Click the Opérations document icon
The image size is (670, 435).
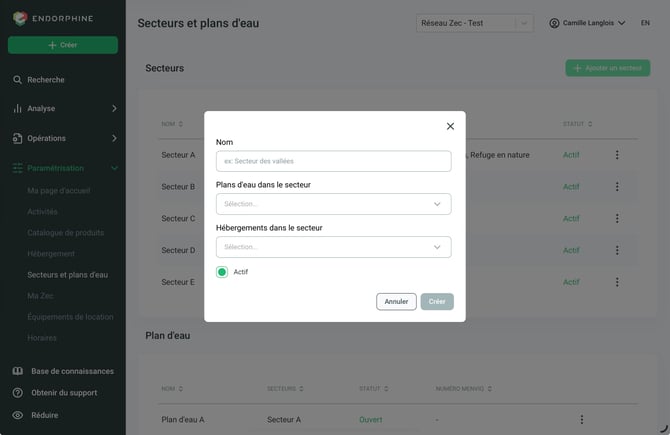click(17, 138)
